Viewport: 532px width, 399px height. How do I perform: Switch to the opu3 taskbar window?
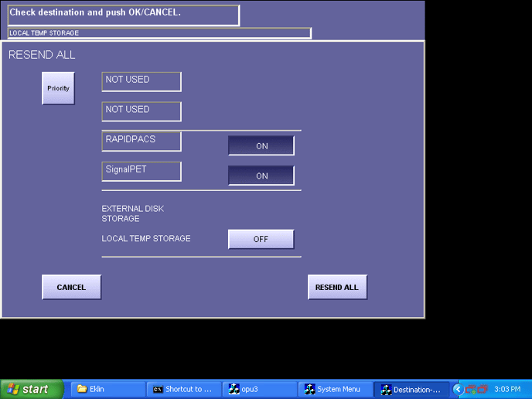[257, 389]
